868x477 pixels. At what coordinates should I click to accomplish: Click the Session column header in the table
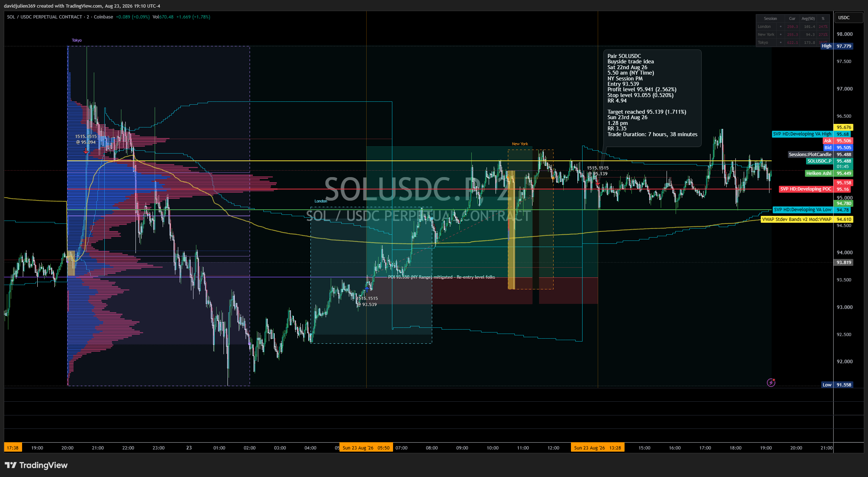pos(770,18)
